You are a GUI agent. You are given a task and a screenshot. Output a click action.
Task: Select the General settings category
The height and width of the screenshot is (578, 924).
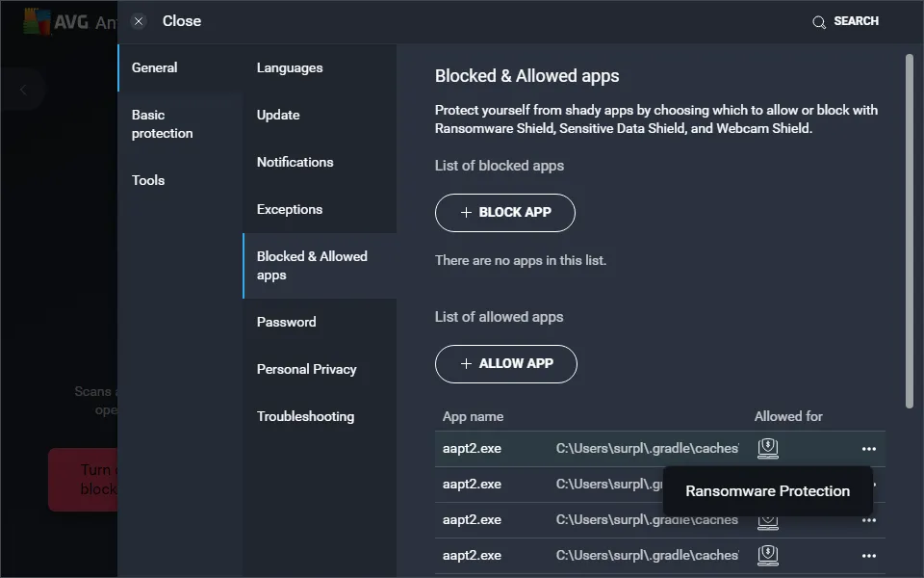click(155, 67)
